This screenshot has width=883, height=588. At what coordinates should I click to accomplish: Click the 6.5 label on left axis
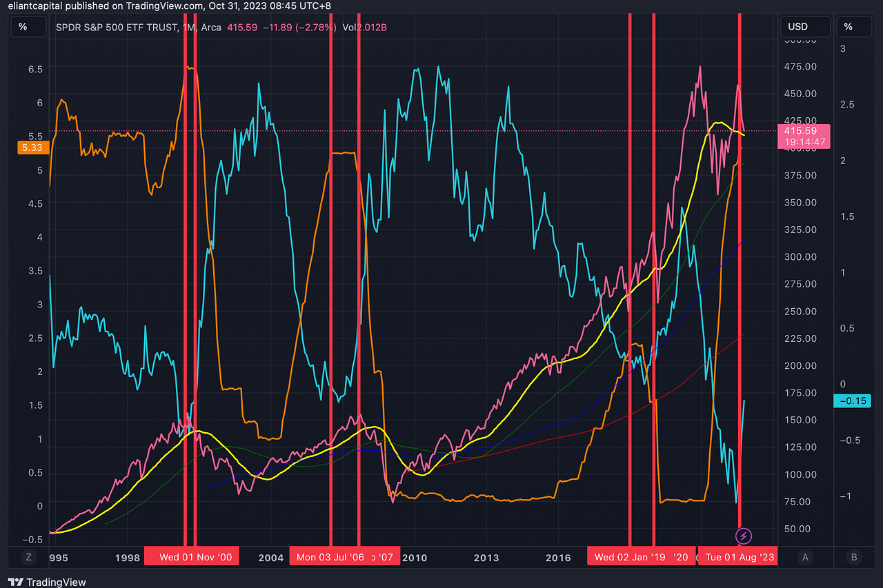(35, 69)
